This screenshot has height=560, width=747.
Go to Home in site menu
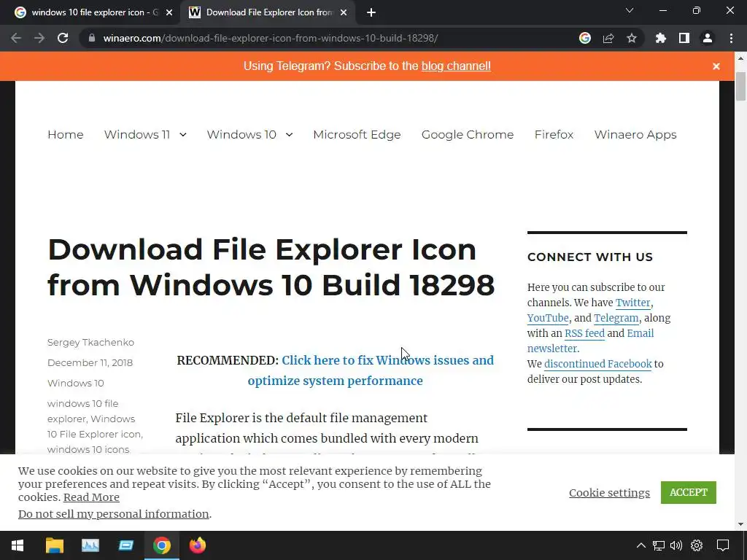click(x=65, y=135)
